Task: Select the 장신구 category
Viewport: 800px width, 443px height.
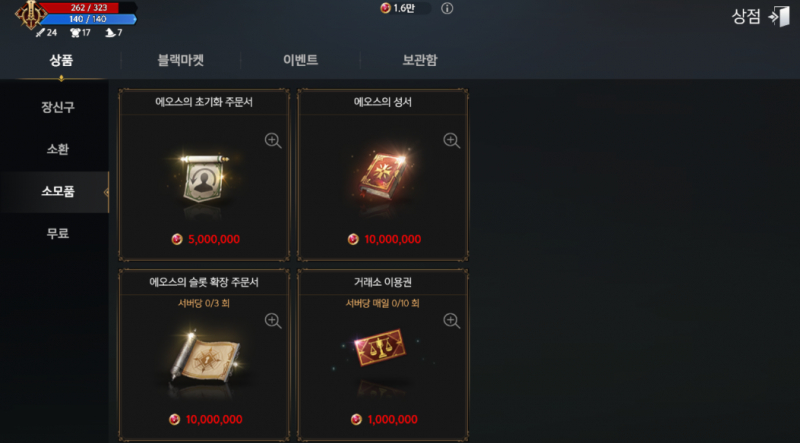Action: (x=58, y=107)
